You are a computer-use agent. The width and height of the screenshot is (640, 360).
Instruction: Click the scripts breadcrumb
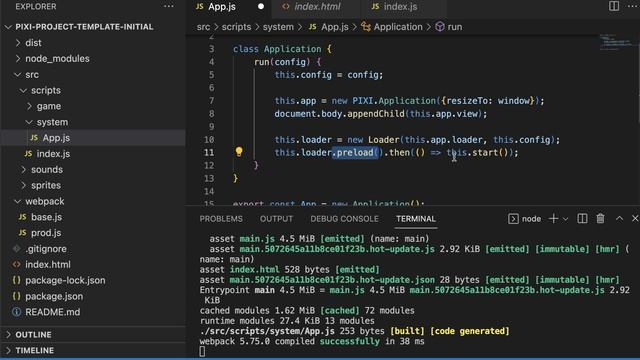[x=236, y=27]
